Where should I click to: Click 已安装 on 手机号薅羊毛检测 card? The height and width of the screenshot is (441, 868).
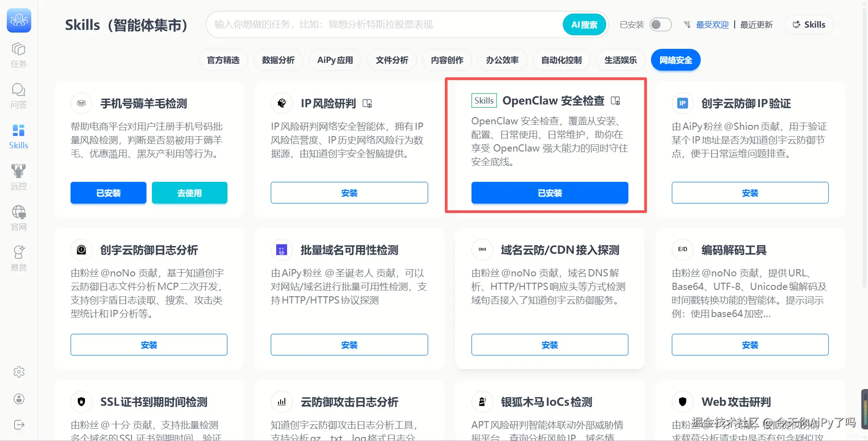[108, 193]
